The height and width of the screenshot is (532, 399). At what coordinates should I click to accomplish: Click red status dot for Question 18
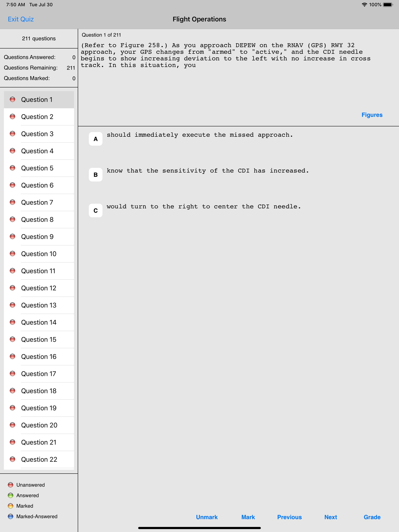pyautogui.click(x=12, y=391)
